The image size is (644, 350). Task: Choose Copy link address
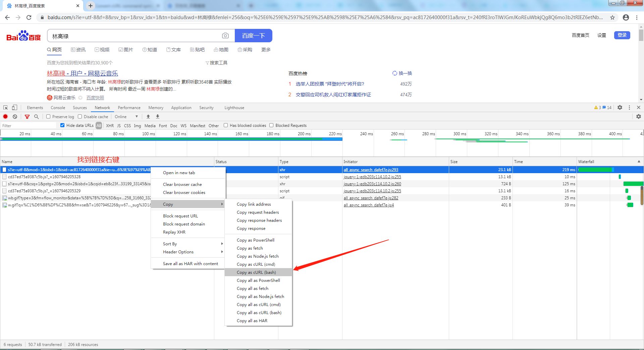click(258, 204)
